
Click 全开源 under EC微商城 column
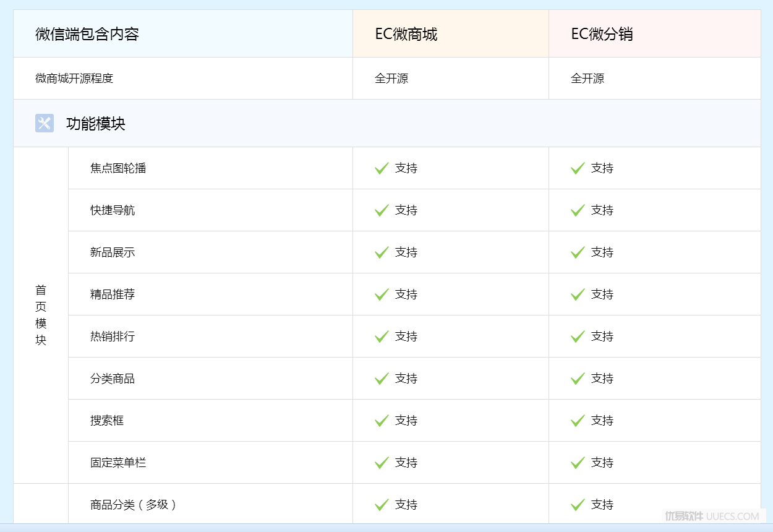(391, 79)
